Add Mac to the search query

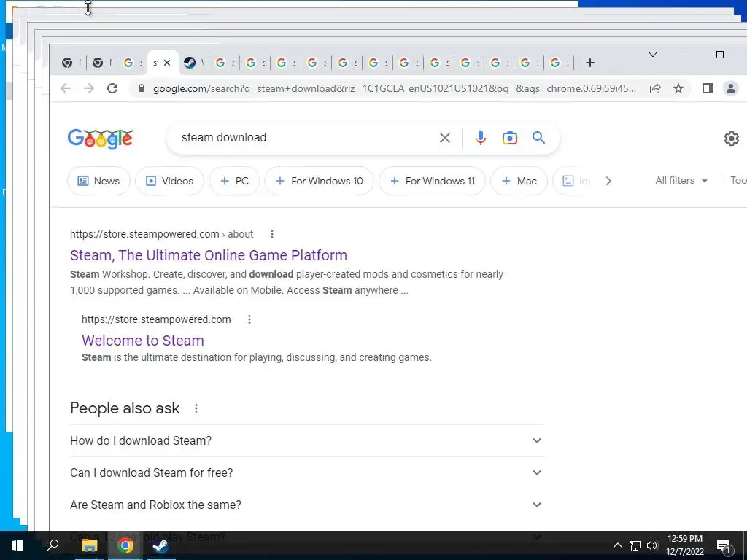point(519,181)
